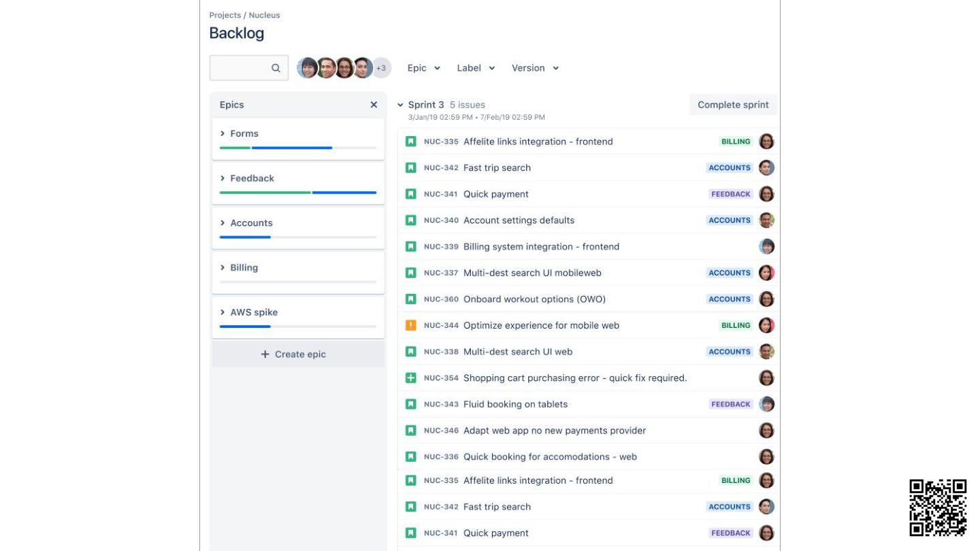Open assignee avatar on Quick booking for accomodations
This screenshot has width=980, height=551.
click(x=766, y=456)
